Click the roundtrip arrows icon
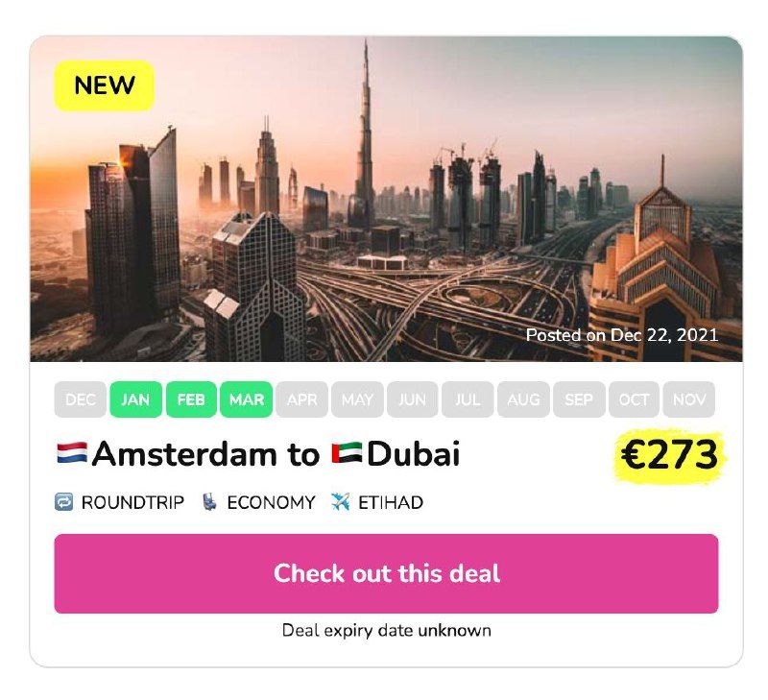Viewport: 768px width, 700px height. click(x=63, y=502)
